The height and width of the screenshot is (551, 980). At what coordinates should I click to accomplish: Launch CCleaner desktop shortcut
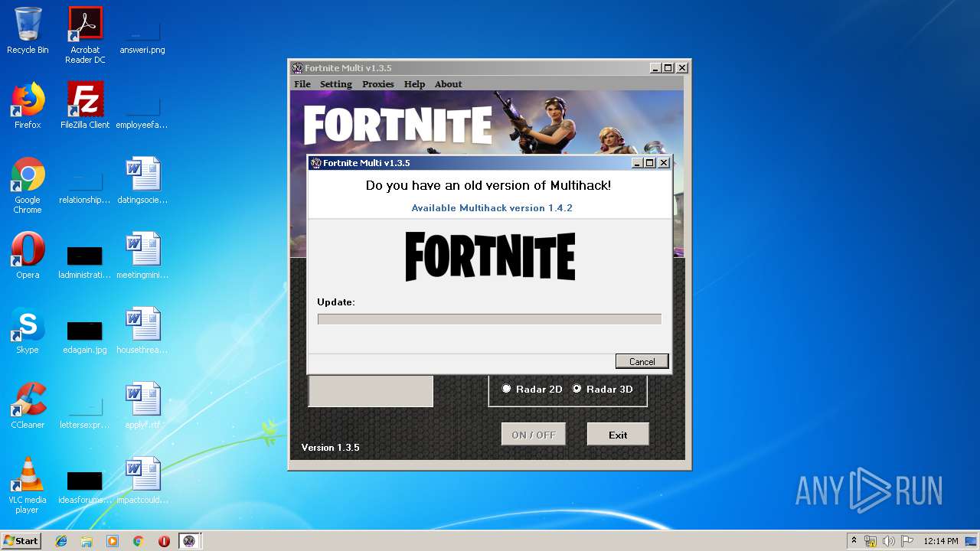pyautogui.click(x=28, y=406)
